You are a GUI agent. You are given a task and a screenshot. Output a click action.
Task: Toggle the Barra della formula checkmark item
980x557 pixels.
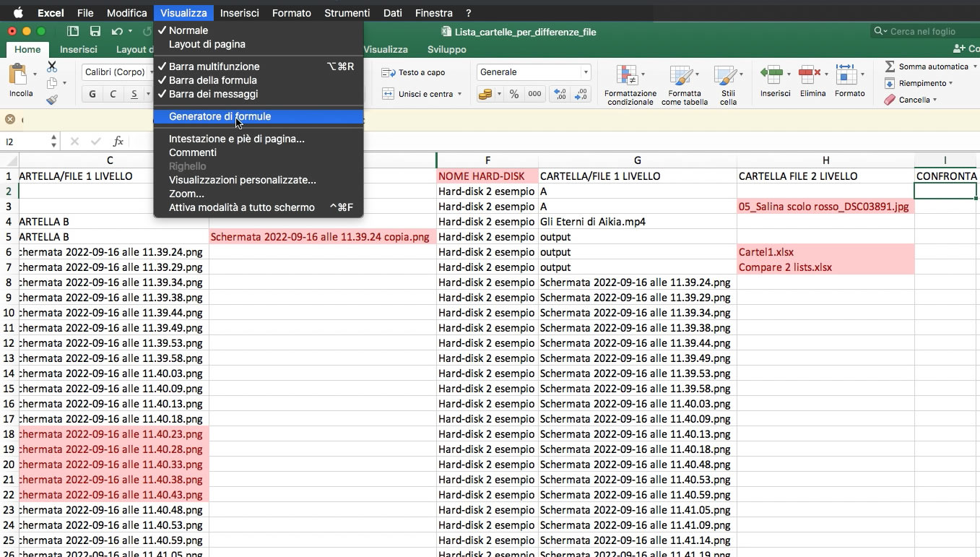tap(259, 80)
